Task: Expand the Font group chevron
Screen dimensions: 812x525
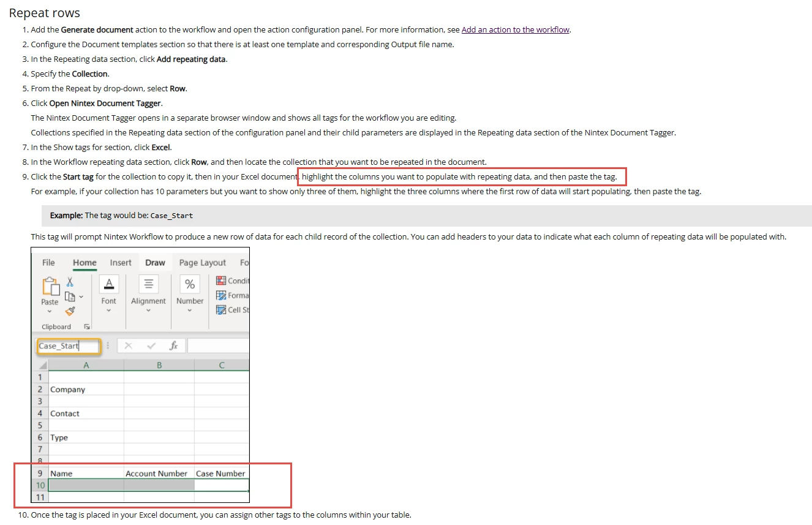Action: 109,311
